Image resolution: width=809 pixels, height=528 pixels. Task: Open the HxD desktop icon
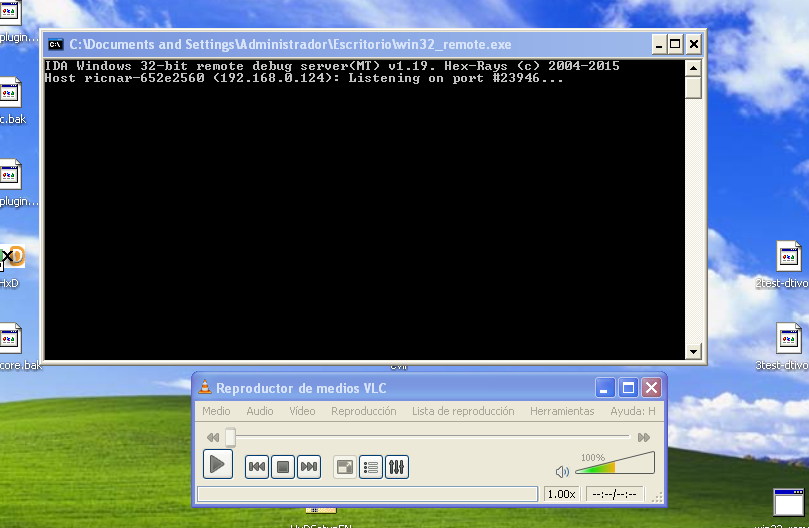(x=10, y=262)
